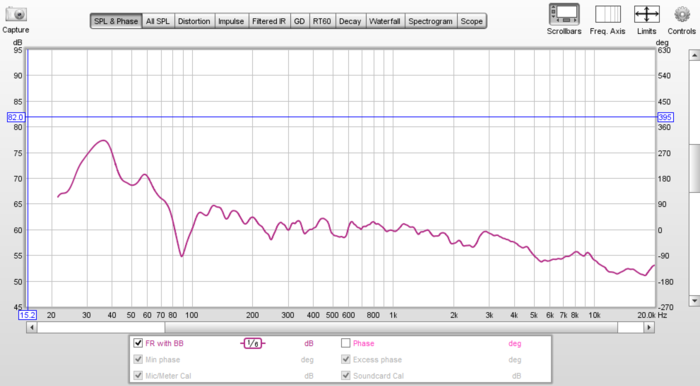The width and height of the screenshot is (700, 386).
Task: Click the Soundcard Cal label
Action: click(379, 376)
